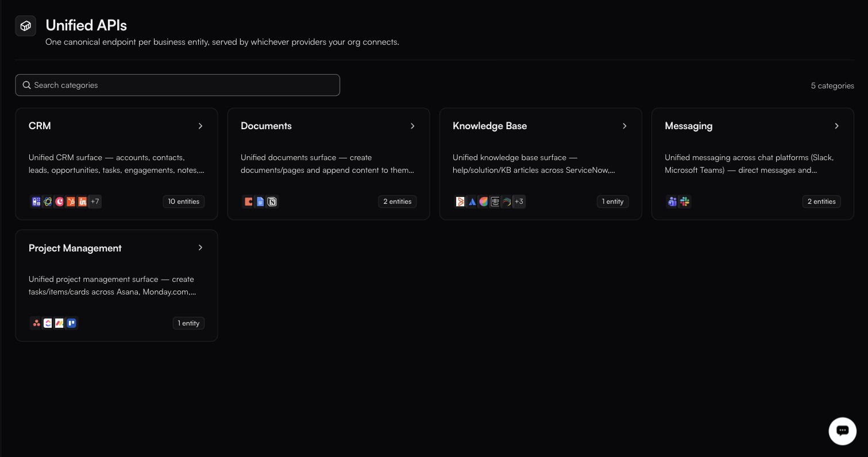Click the Google Docs icon
The image size is (868, 457).
260,202
